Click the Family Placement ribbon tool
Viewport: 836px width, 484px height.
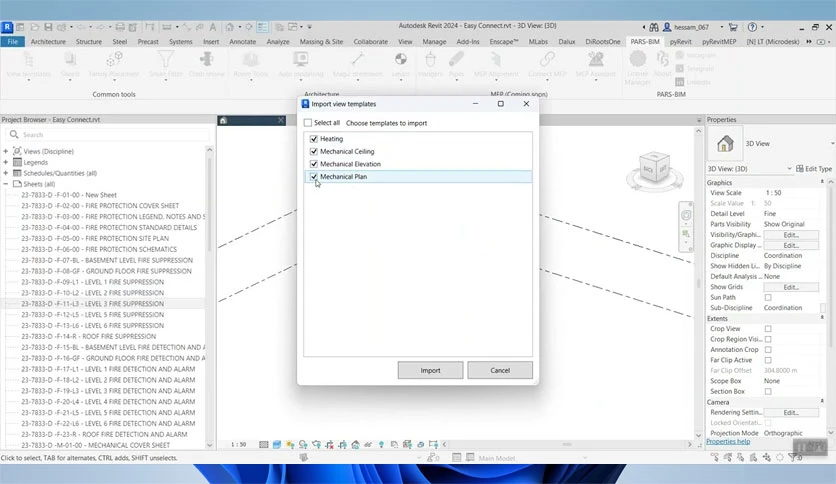point(114,65)
